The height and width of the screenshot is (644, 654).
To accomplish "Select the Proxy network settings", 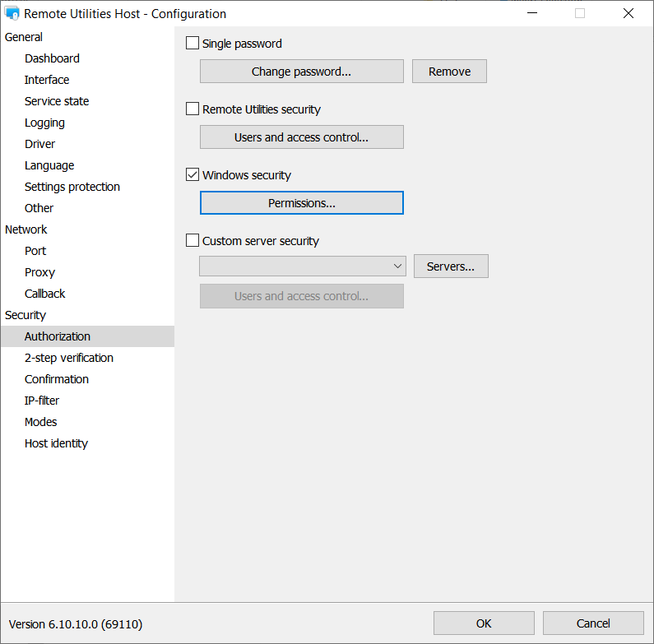I will point(39,272).
